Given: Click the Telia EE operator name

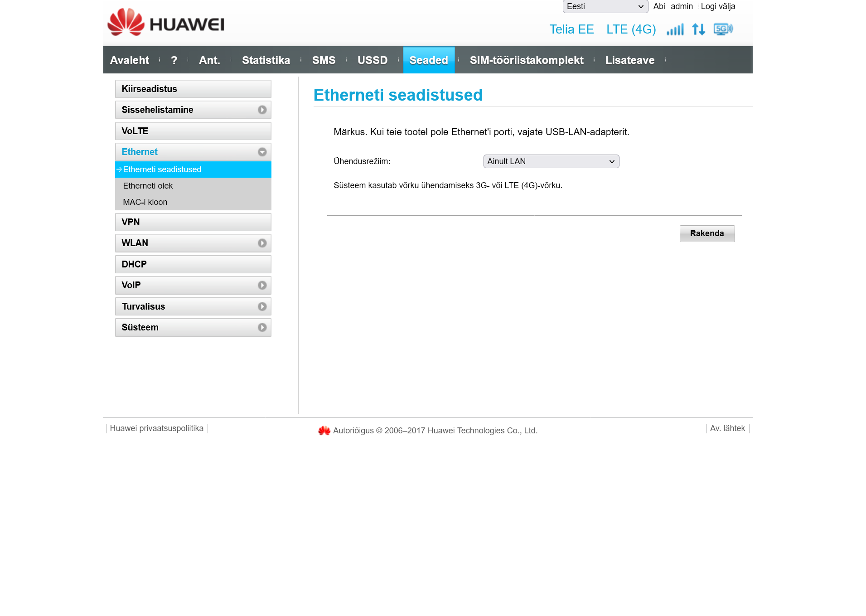Looking at the screenshot, I should point(571,29).
